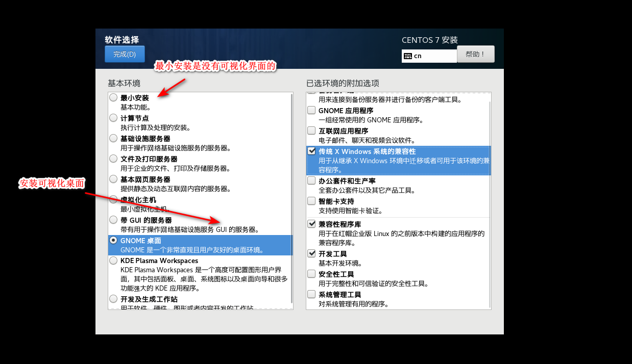Choose 基础设施服务器 environment
This screenshot has height=364, width=632.
(113, 138)
